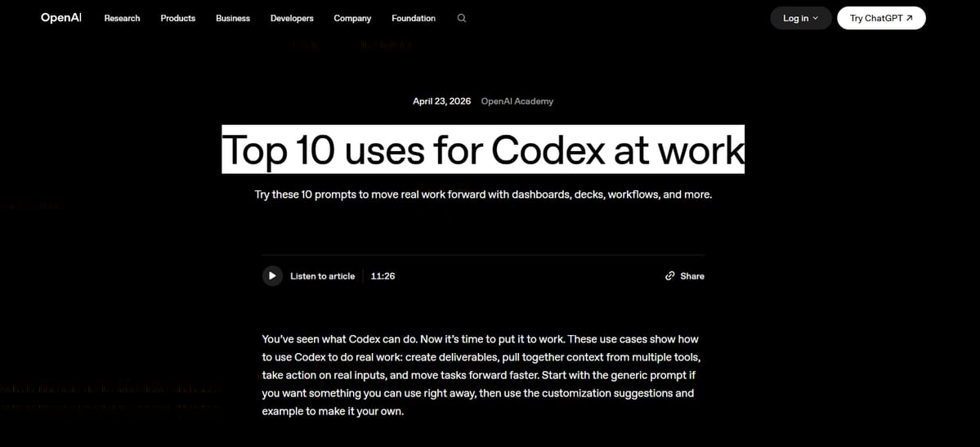
Task: Open the Business menu
Action: click(x=233, y=18)
